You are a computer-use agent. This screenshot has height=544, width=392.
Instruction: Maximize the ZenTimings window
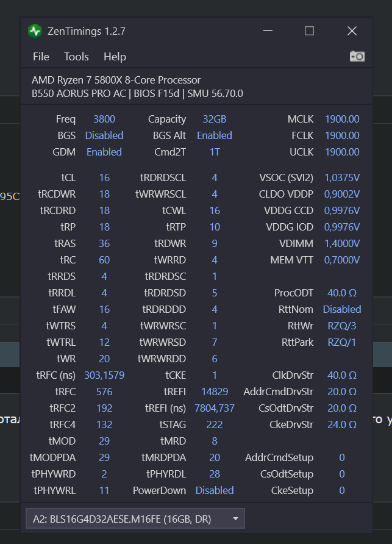(x=309, y=31)
